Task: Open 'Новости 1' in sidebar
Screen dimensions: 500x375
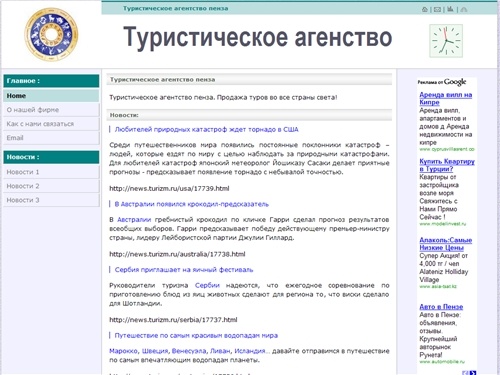Action: coord(51,172)
